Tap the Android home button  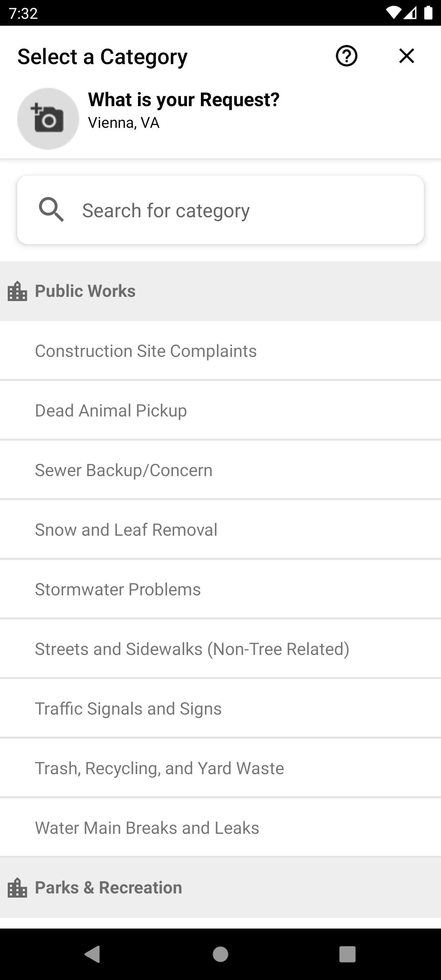[220, 954]
